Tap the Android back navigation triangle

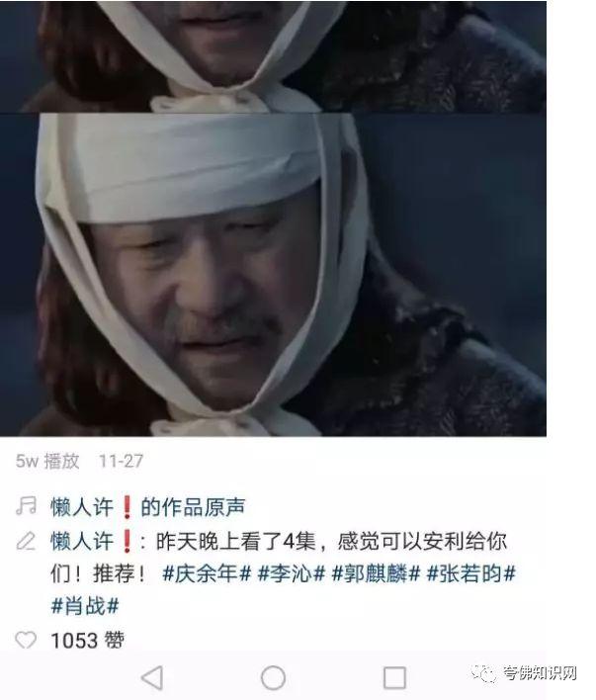[x=152, y=677]
